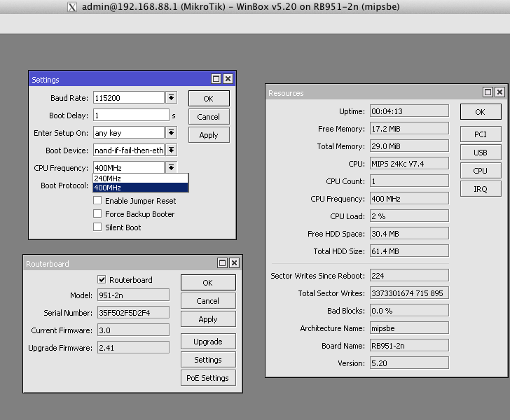This screenshot has height=420, width=510.
Task: Close the Routerboard window
Action: tap(234, 263)
